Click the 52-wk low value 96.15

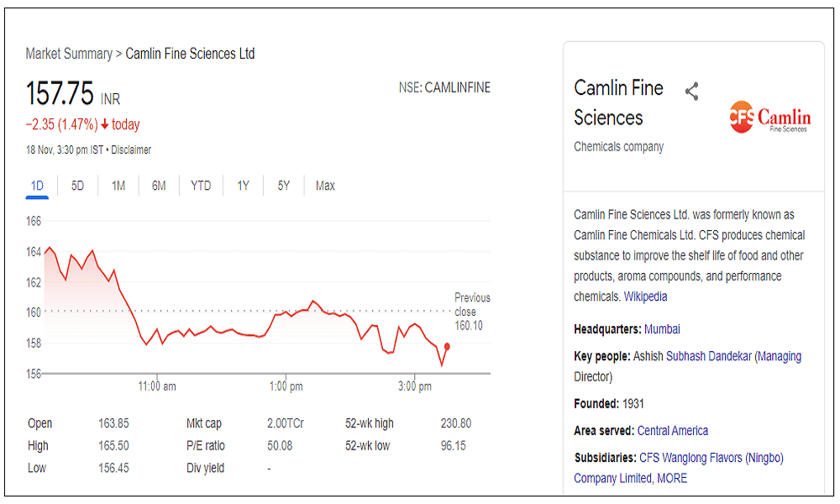click(x=454, y=446)
